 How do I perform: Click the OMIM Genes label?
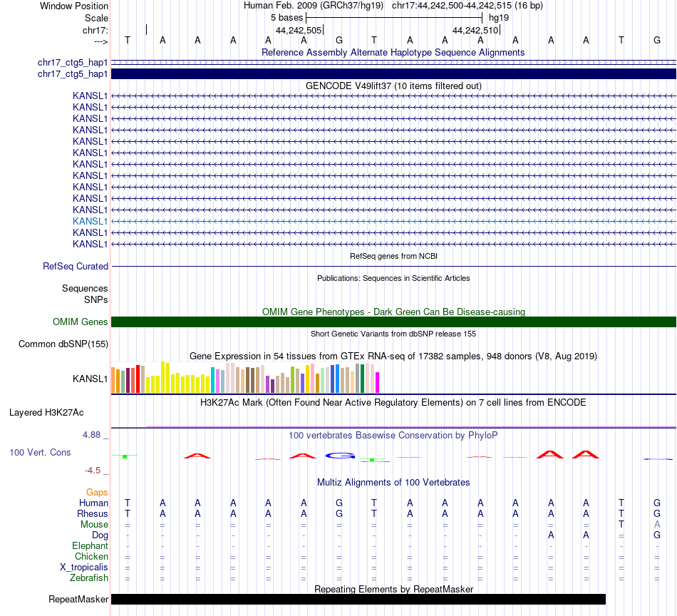(x=80, y=322)
